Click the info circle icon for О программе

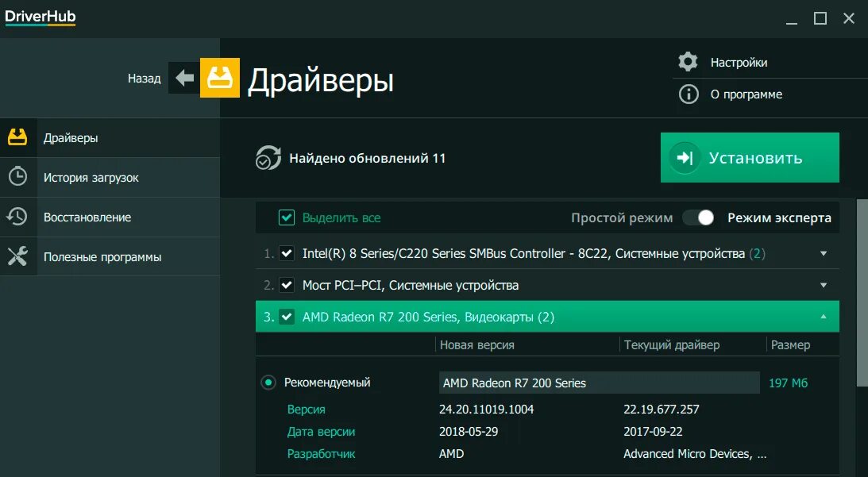pos(689,94)
